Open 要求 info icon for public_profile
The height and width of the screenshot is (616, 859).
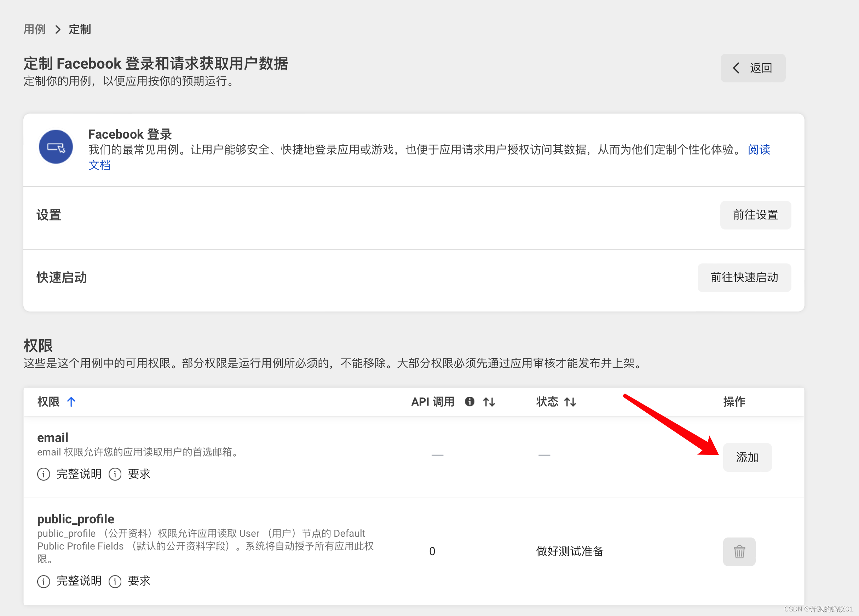pos(115,581)
